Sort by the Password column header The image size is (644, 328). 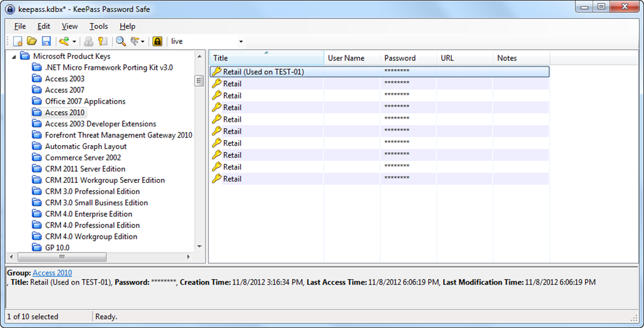(x=408, y=58)
